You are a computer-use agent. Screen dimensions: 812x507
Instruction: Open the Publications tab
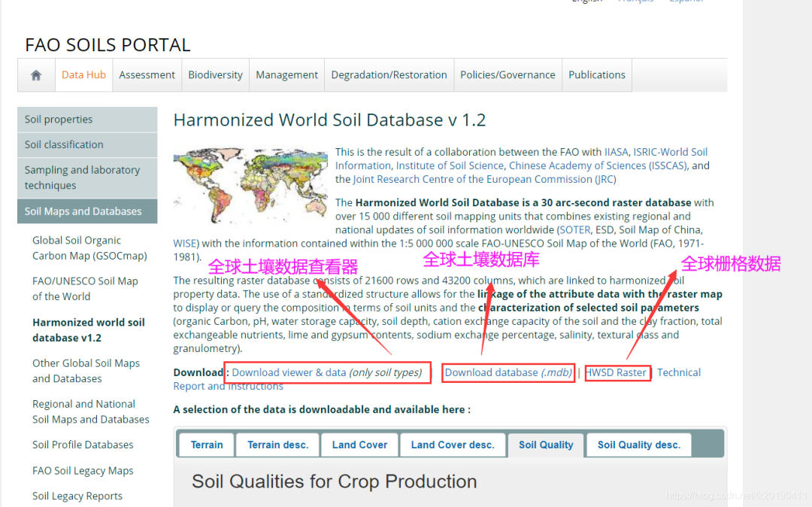point(596,74)
